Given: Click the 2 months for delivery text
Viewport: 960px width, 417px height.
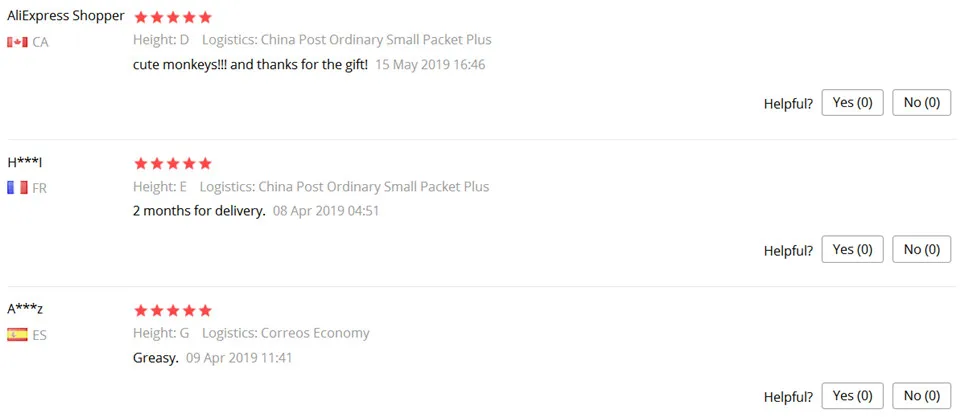Looking at the screenshot, I should [199, 211].
